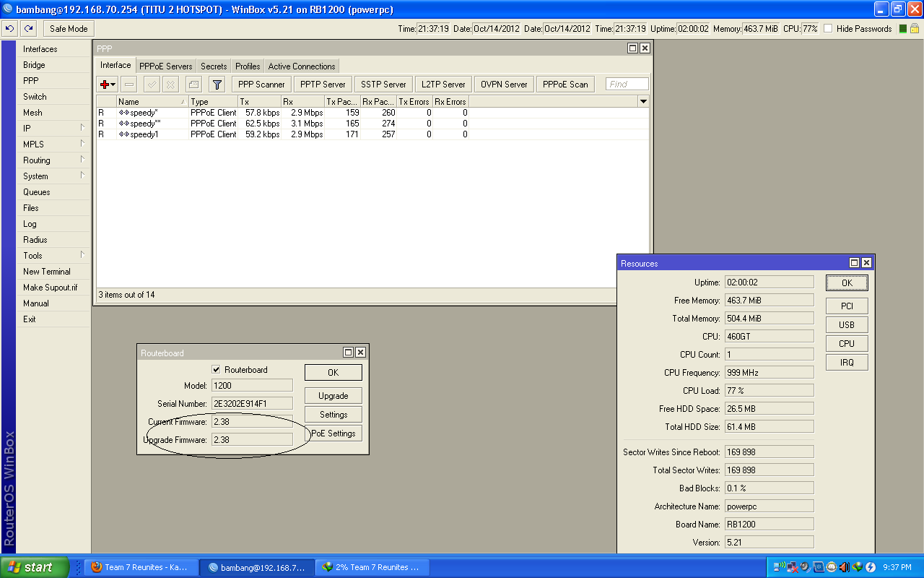The height and width of the screenshot is (578, 924).
Task: Click the minus remove icon in PPP
Action: click(128, 85)
